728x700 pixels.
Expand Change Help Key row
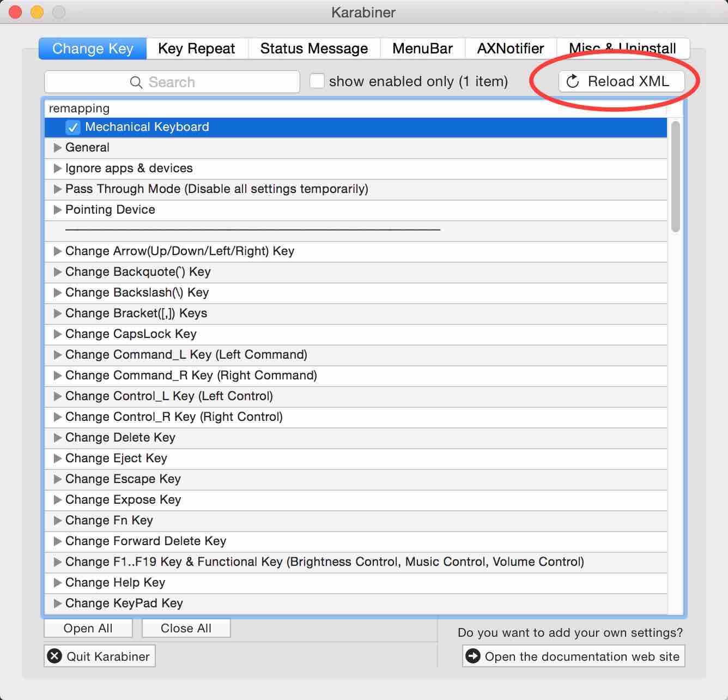[57, 583]
